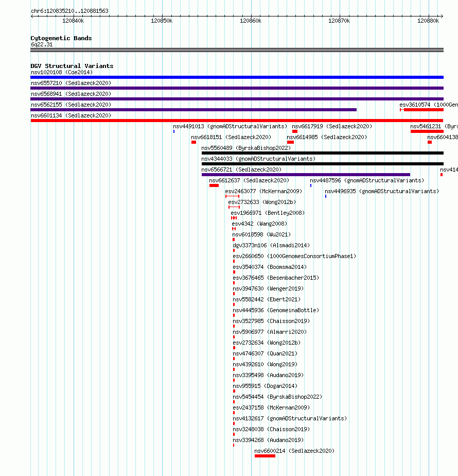Select the Cytogenetic Bands track title
Viewport: 458px width, 476px height.
61,38
